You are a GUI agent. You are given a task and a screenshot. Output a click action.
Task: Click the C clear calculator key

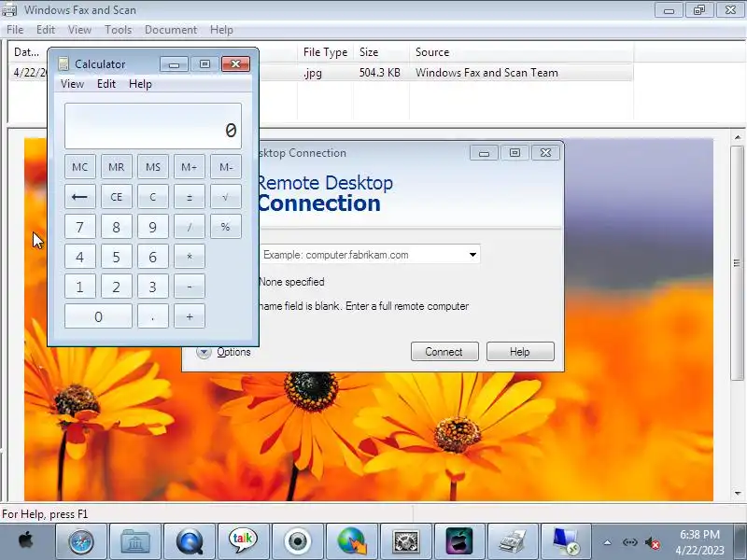click(153, 197)
